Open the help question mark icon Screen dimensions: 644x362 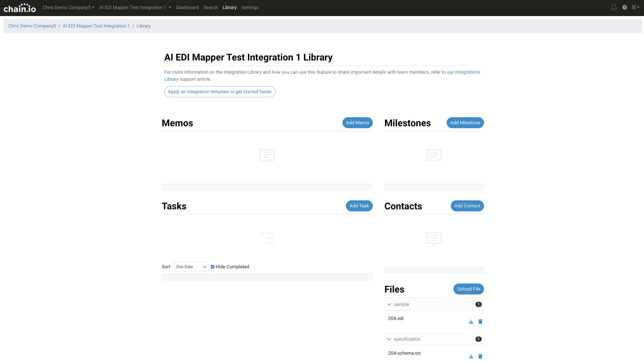[x=624, y=7]
